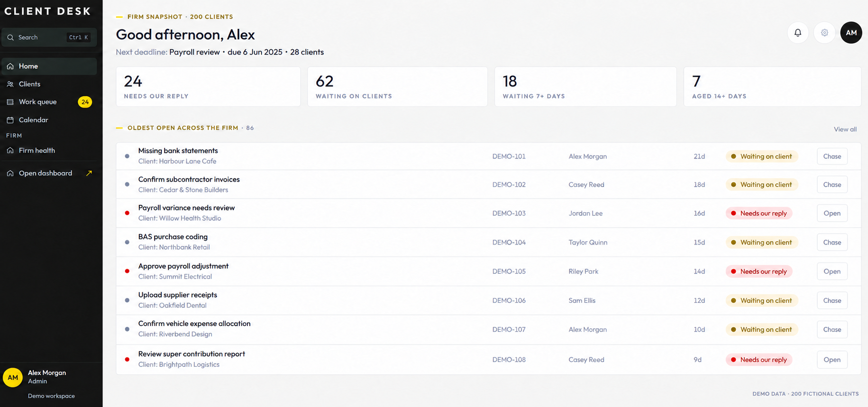Viewport: 868px width, 407px height.
Task: Click the yellow AM avatar in sidebar footer
Action: pyautogui.click(x=13, y=377)
